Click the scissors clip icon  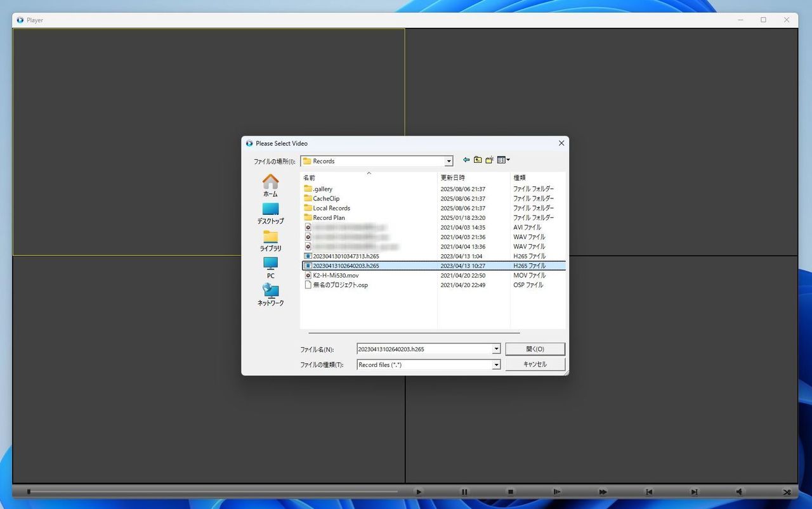(x=787, y=492)
